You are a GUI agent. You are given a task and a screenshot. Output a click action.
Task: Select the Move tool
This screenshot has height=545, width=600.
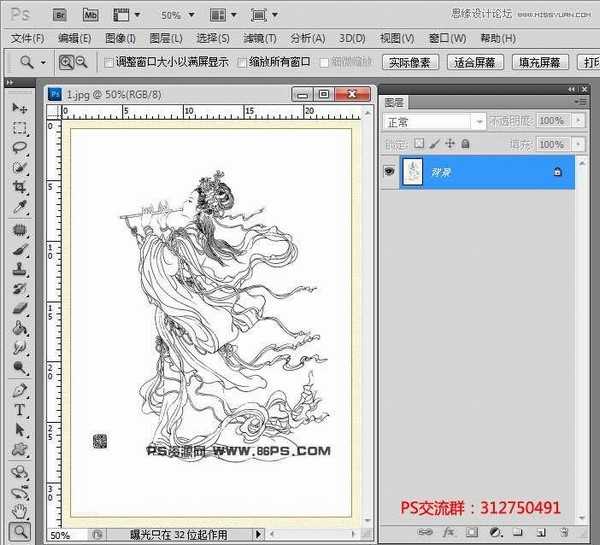coord(20,108)
